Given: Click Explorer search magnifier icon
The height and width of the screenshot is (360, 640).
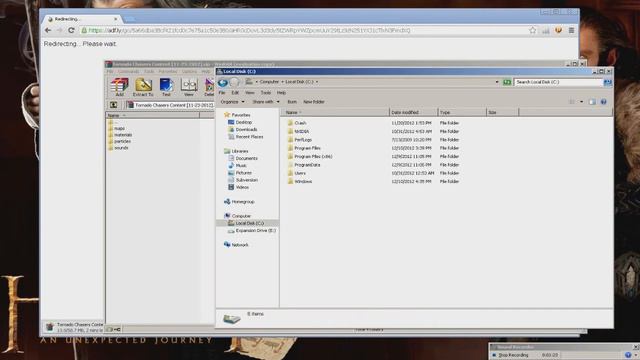Looking at the screenshot, I should pyautogui.click(x=607, y=82).
